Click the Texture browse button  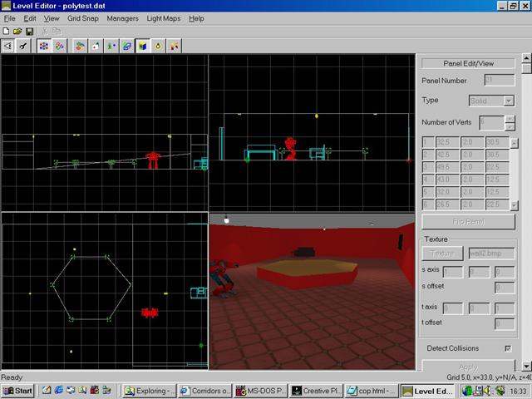(x=442, y=253)
